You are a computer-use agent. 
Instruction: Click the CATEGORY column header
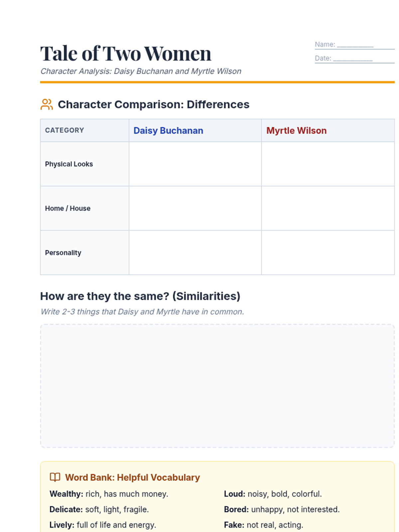65,130
